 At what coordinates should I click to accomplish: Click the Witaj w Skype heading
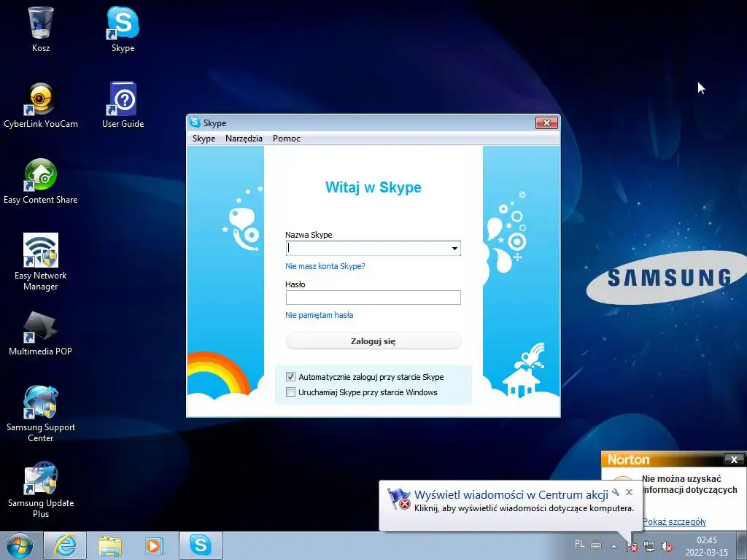click(x=373, y=187)
